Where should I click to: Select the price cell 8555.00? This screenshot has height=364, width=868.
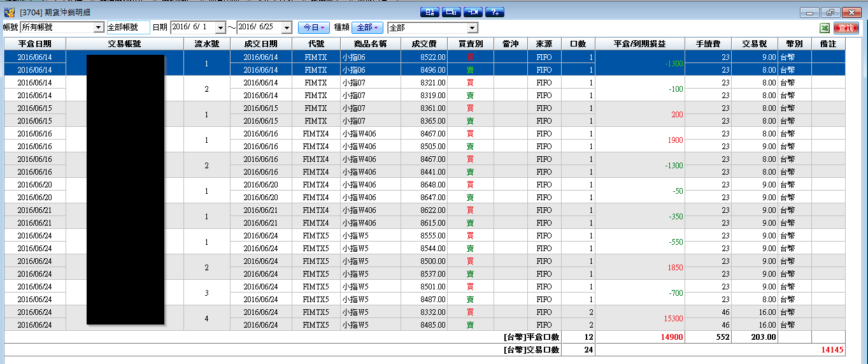click(x=425, y=235)
